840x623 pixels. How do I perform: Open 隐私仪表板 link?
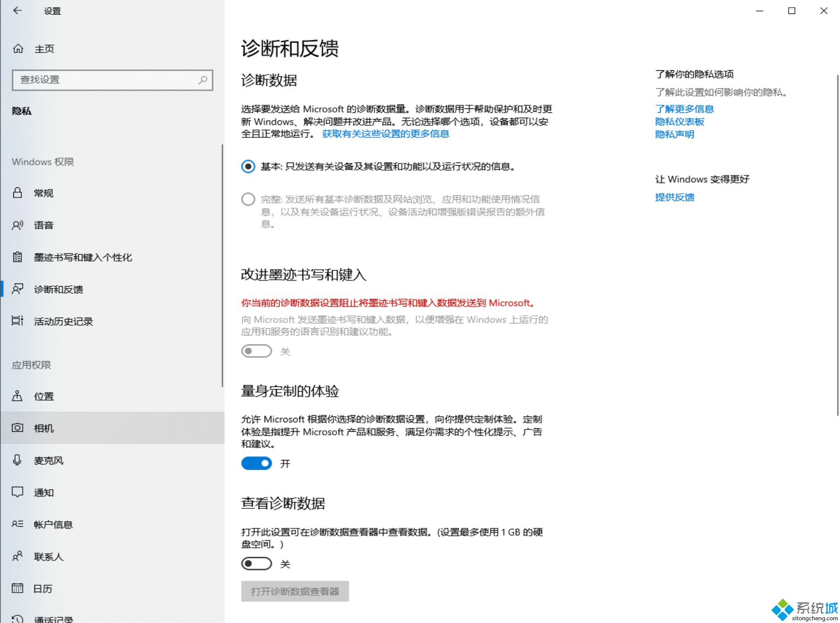click(679, 122)
